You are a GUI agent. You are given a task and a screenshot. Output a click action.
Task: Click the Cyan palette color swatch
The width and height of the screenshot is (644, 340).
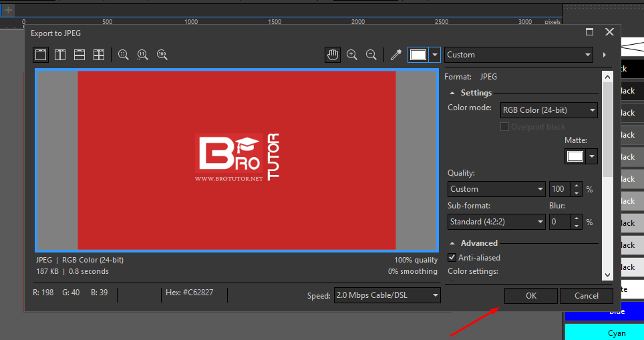click(604, 332)
